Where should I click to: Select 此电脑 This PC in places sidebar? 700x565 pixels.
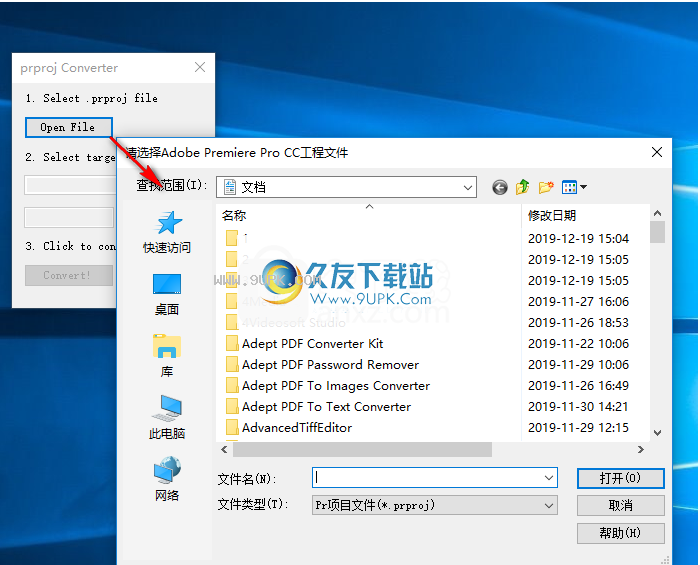coord(167,418)
